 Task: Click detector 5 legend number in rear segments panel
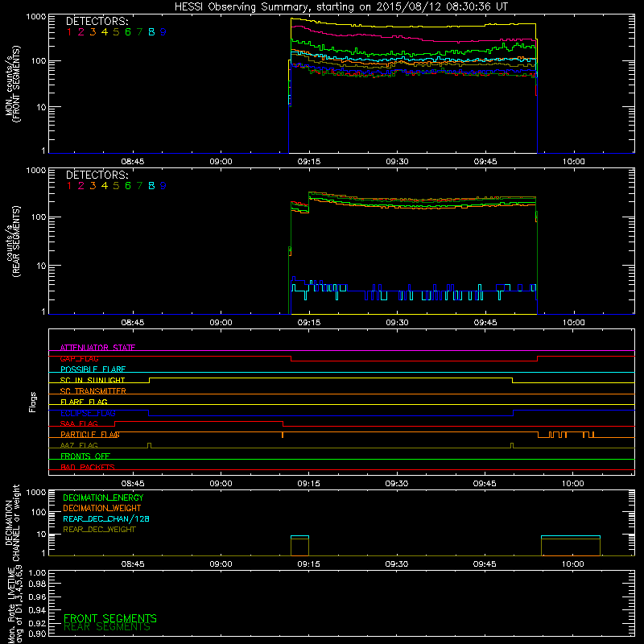116,186
